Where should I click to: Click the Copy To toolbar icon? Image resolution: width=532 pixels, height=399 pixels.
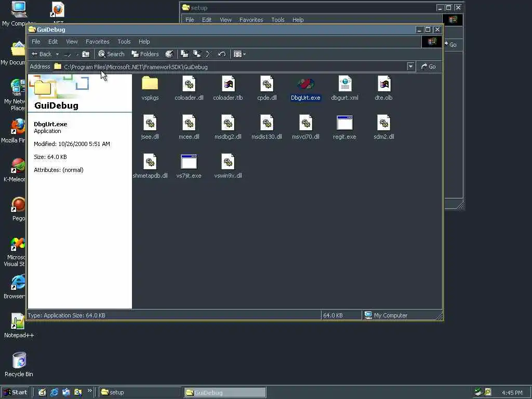point(197,54)
